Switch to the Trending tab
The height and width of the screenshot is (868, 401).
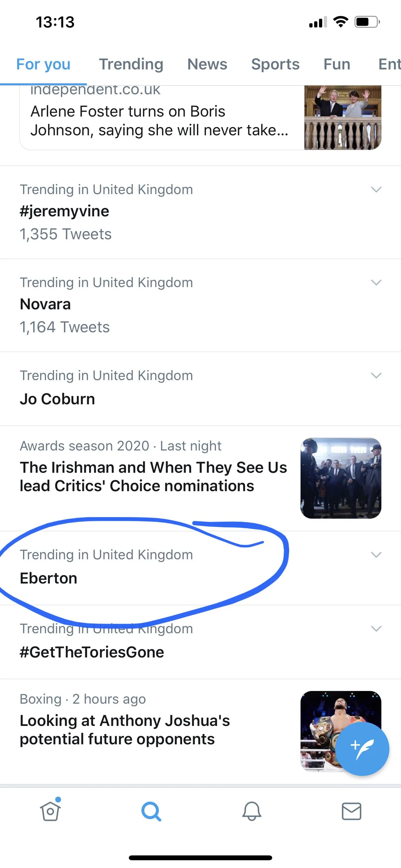pyautogui.click(x=131, y=64)
